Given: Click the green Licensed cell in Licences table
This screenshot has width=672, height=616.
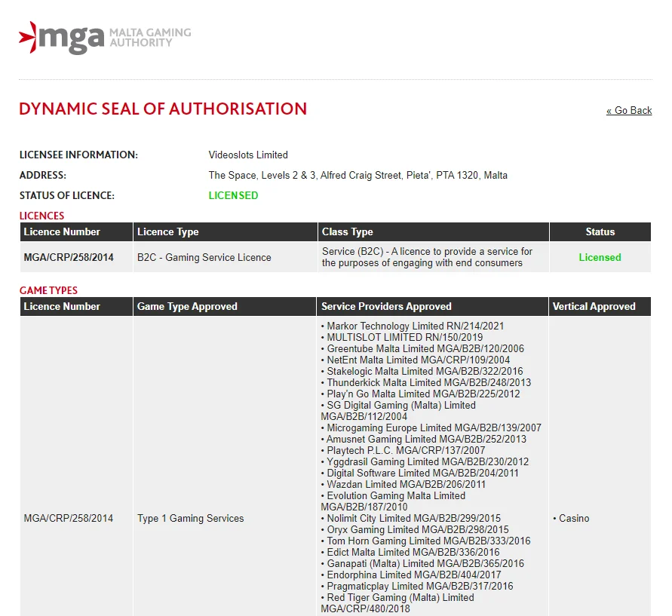Looking at the screenshot, I should pos(600,257).
